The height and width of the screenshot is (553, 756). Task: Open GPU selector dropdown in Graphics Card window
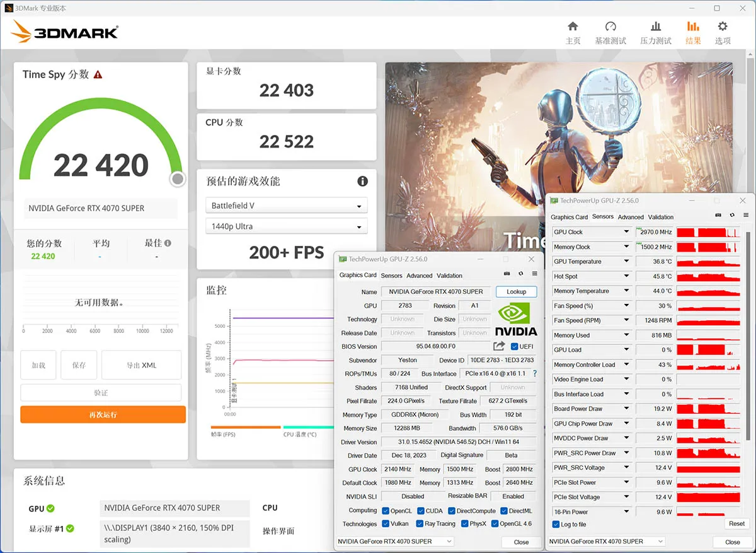pyautogui.click(x=394, y=542)
